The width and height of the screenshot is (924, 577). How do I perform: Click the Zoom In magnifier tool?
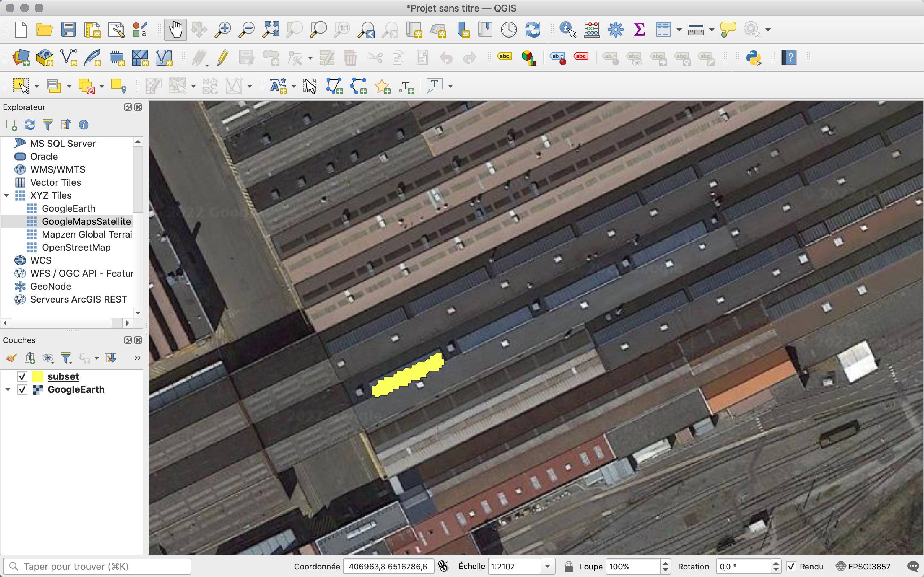point(223,29)
